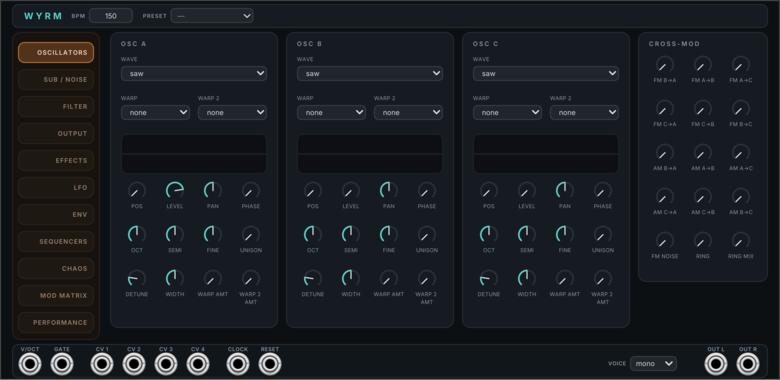The image size is (780, 380).
Task: Click the FM B→A knob
Action: click(x=665, y=65)
